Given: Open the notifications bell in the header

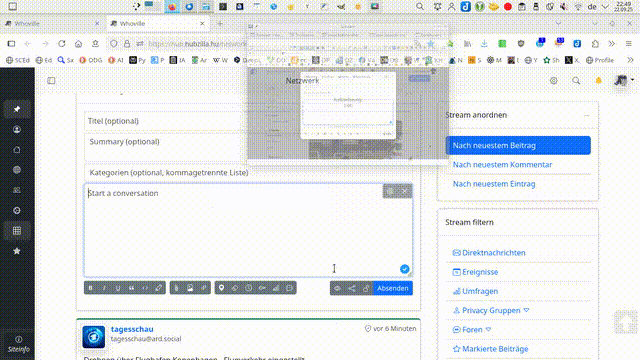Looking at the screenshot, I should point(598,81).
